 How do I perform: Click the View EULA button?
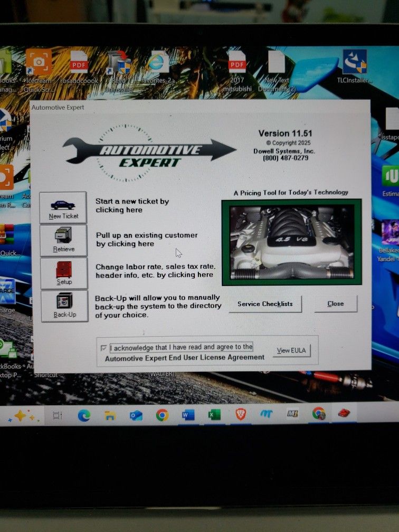tap(291, 350)
